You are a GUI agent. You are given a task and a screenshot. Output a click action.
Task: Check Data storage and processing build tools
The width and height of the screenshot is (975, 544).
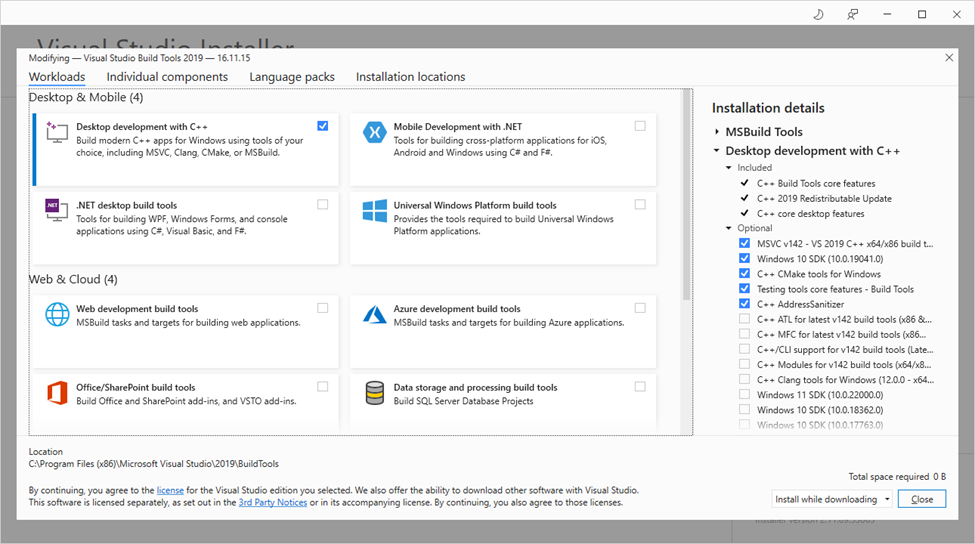pyautogui.click(x=640, y=387)
